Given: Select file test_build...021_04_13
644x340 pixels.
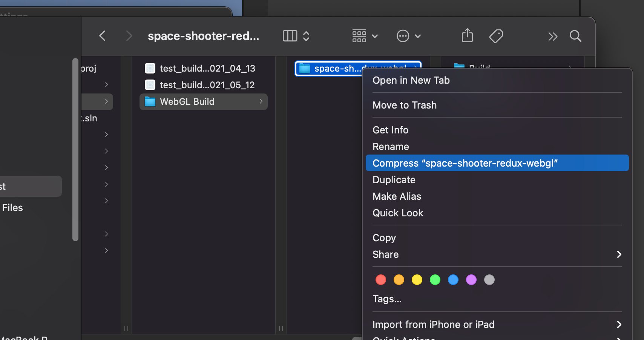Looking at the screenshot, I should (x=204, y=68).
